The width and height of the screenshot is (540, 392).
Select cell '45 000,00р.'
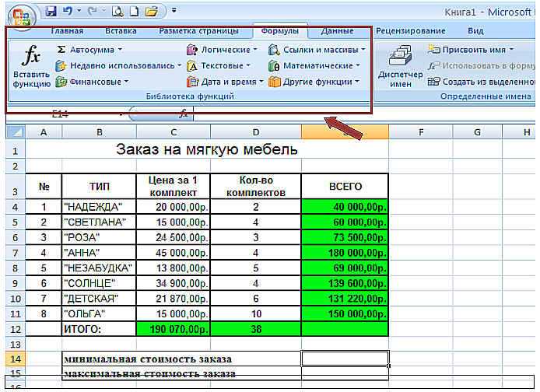[174, 253]
